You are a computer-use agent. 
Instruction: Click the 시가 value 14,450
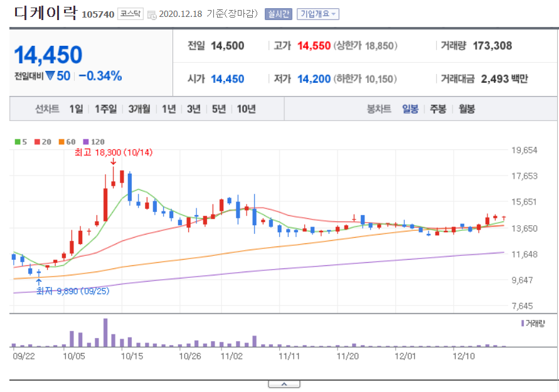228,79
